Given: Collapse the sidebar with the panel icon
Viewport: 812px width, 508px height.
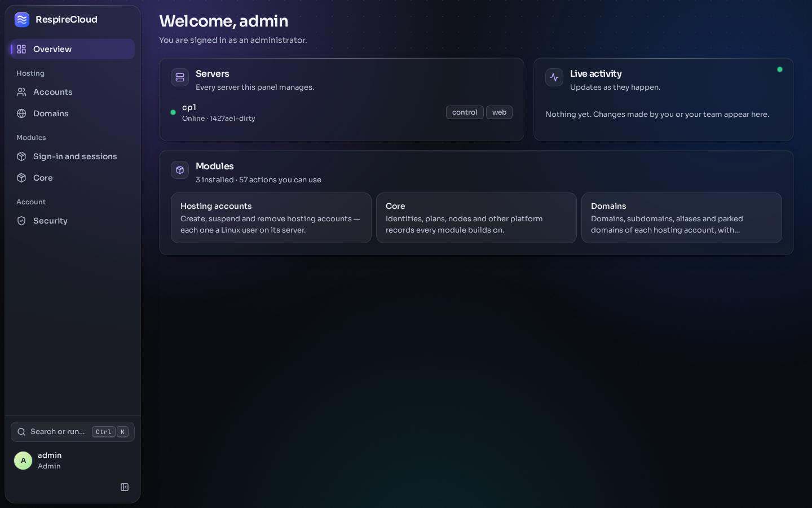Looking at the screenshot, I should click(125, 487).
